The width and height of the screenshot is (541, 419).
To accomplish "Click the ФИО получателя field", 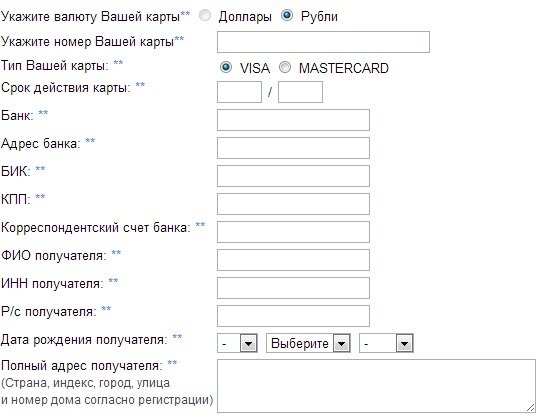I will coord(293,260).
